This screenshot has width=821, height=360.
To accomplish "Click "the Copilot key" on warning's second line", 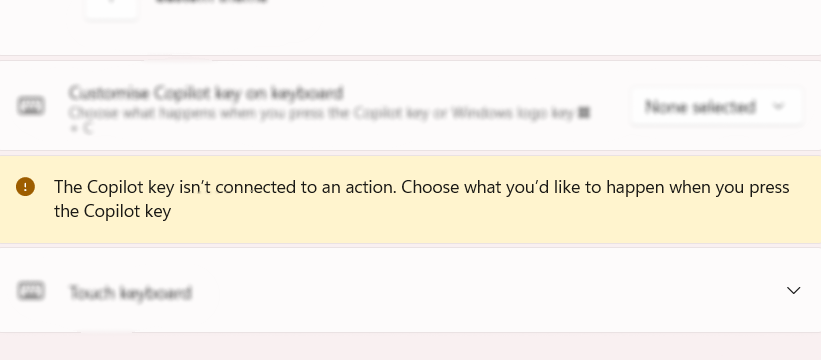I will pyautogui.click(x=113, y=211).
